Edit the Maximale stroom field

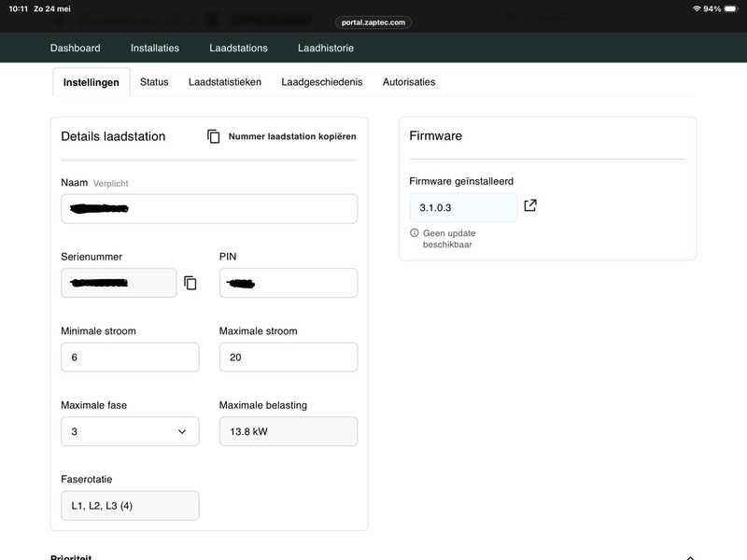click(x=289, y=357)
